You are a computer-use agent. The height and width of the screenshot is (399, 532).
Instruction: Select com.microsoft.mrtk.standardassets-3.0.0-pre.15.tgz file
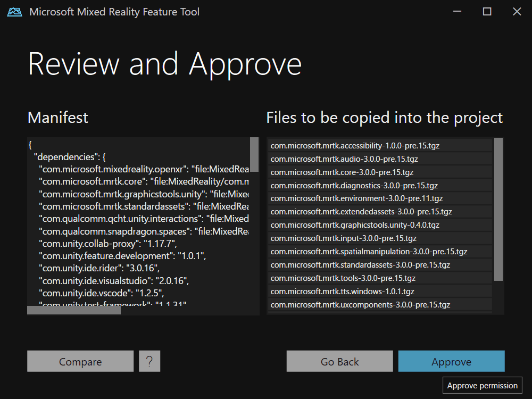tap(380, 264)
